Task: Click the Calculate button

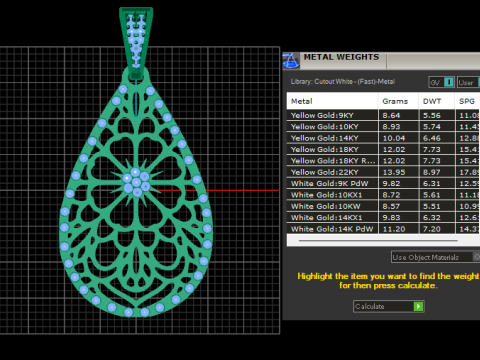Action: pyautogui.click(x=388, y=306)
